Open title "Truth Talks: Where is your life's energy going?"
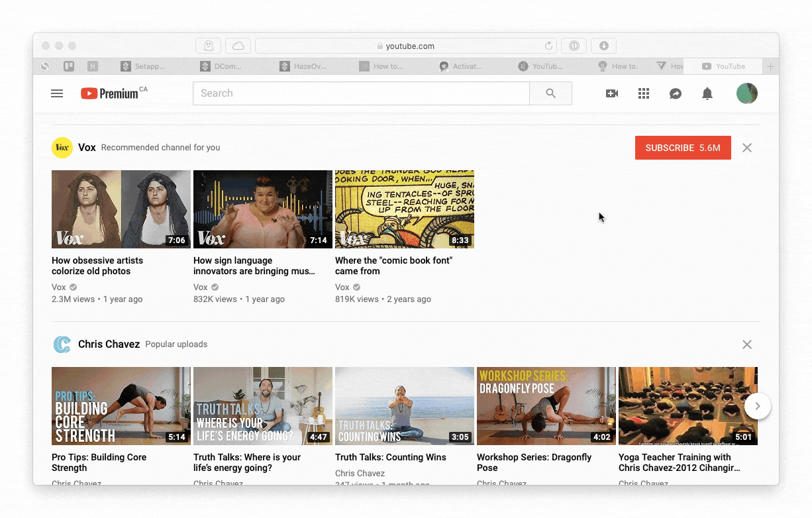This screenshot has height=518, width=812. pyautogui.click(x=247, y=462)
